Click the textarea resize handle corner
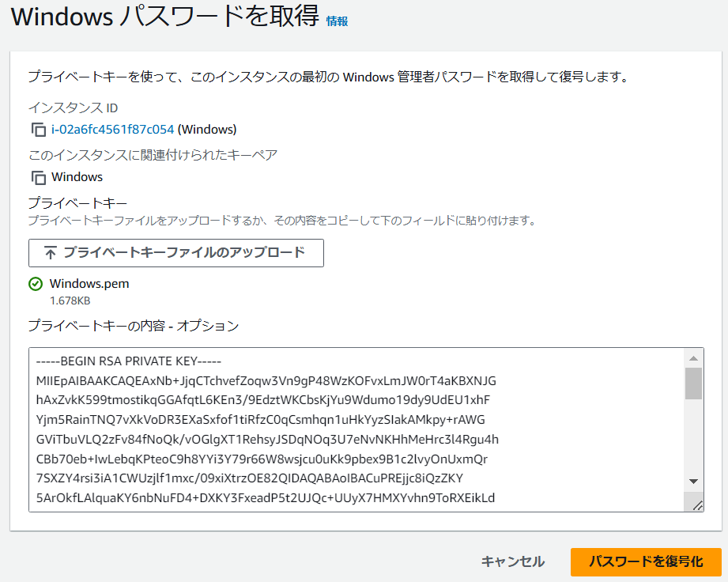This screenshot has height=582, width=728. [697, 505]
